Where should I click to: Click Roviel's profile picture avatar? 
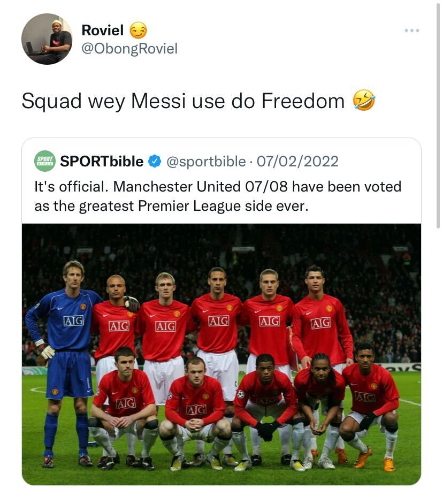click(x=47, y=39)
